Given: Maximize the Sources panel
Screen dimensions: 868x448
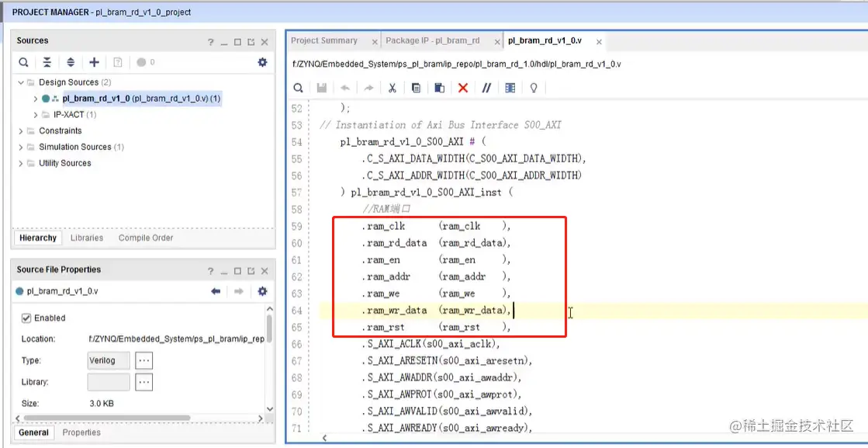Looking at the screenshot, I should coord(237,42).
